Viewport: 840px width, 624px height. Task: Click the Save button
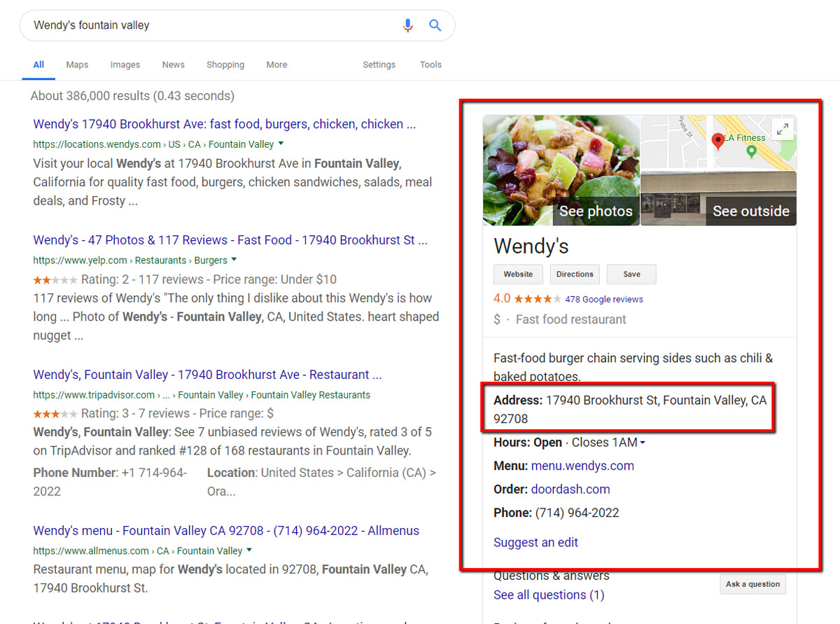631,275
